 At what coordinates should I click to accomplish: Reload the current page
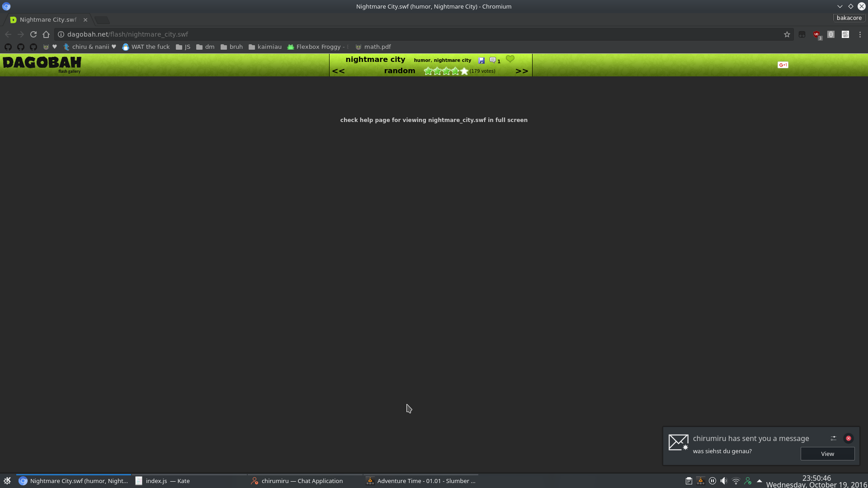(33, 34)
